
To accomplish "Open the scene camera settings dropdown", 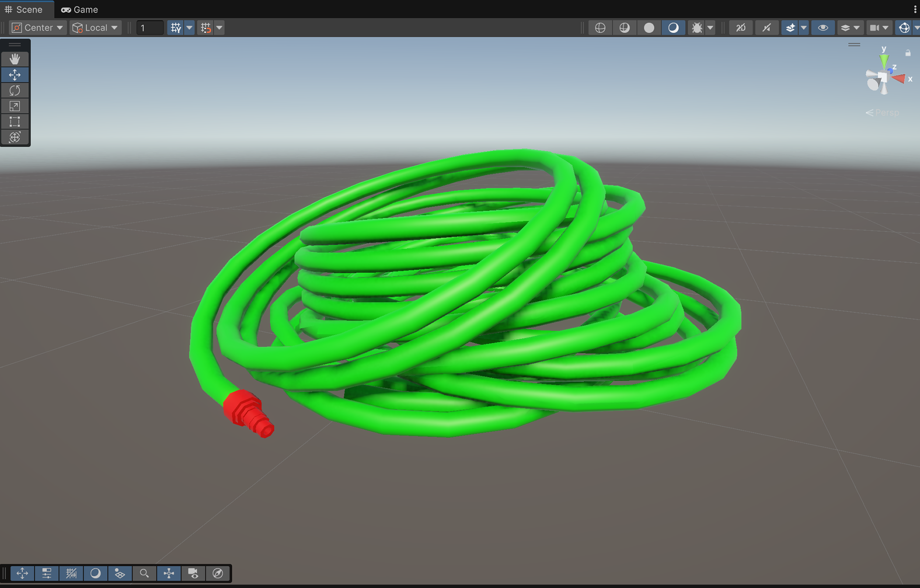I will (879, 28).
